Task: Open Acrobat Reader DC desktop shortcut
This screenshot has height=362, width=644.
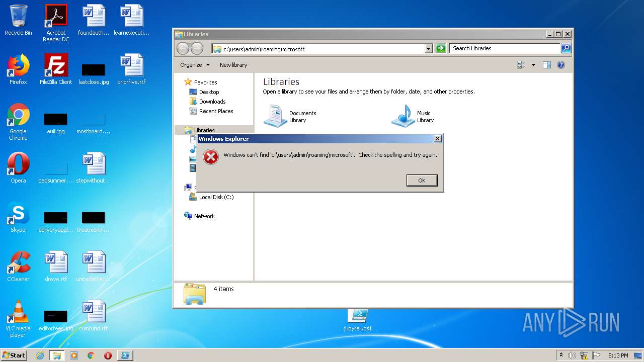Action: (x=56, y=23)
